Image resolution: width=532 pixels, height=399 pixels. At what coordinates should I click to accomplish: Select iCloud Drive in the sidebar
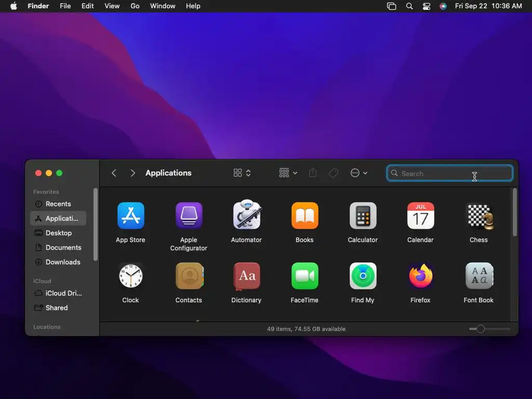[58, 293]
